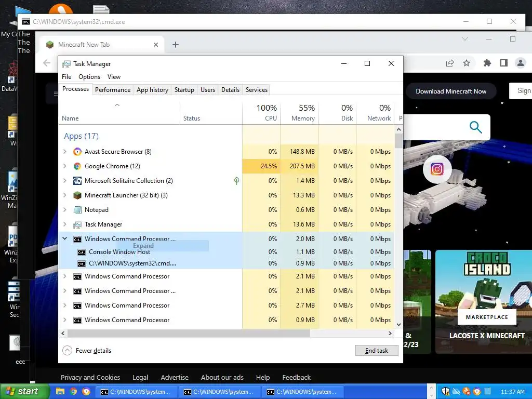Image resolution: width=532 pixels, height=399 pixels.
Task: Click the Instagram icon on Minecraft page
Action: (437, 169)
